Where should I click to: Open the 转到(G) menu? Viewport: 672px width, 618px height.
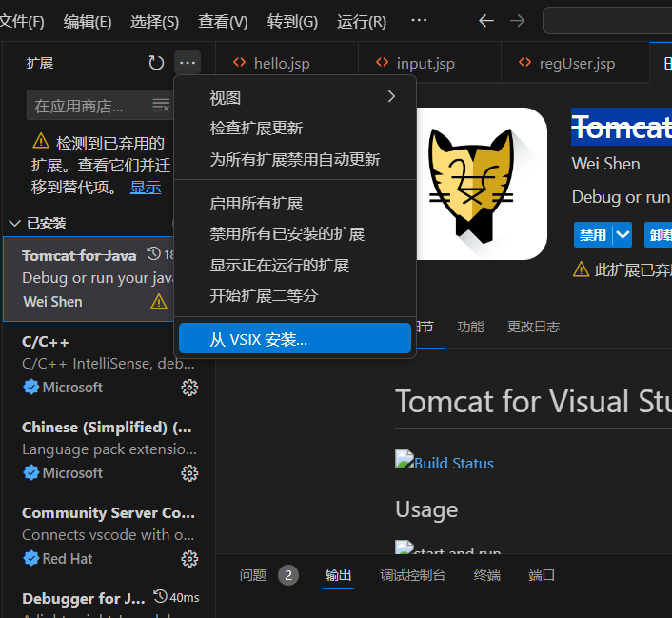coord(292,21)
